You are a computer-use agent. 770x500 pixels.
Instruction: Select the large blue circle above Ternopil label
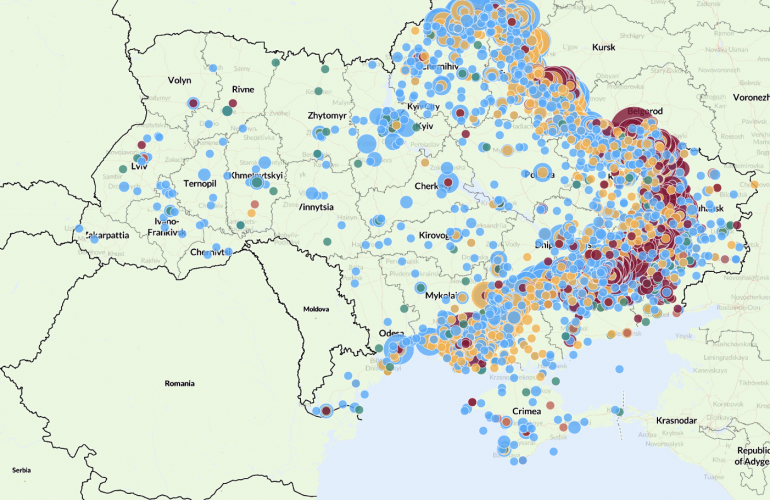[205, 173]
